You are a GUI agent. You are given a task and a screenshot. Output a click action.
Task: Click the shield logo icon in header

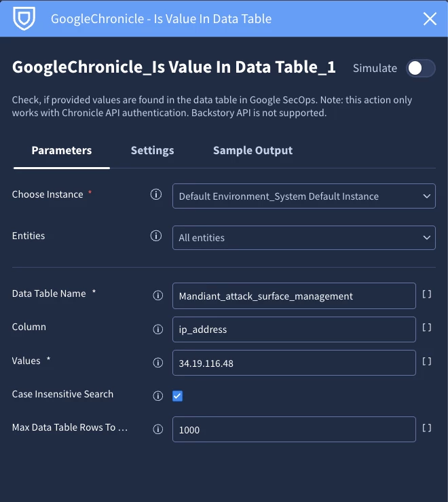pyautogui.click(x=24, y=18)
